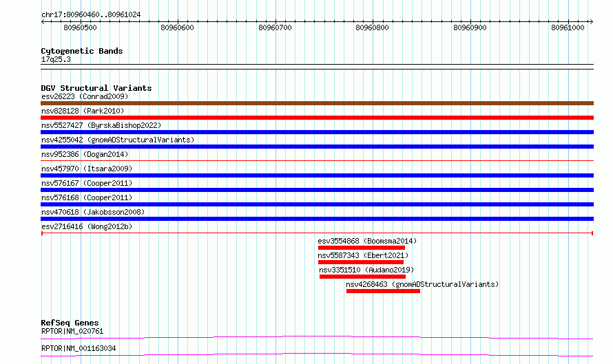Image resolution: width=613 pixels, height=364 pixels.
Task: Open nsv4255042 (gnomADStructuralVariants) label
Action: point(118,140)
